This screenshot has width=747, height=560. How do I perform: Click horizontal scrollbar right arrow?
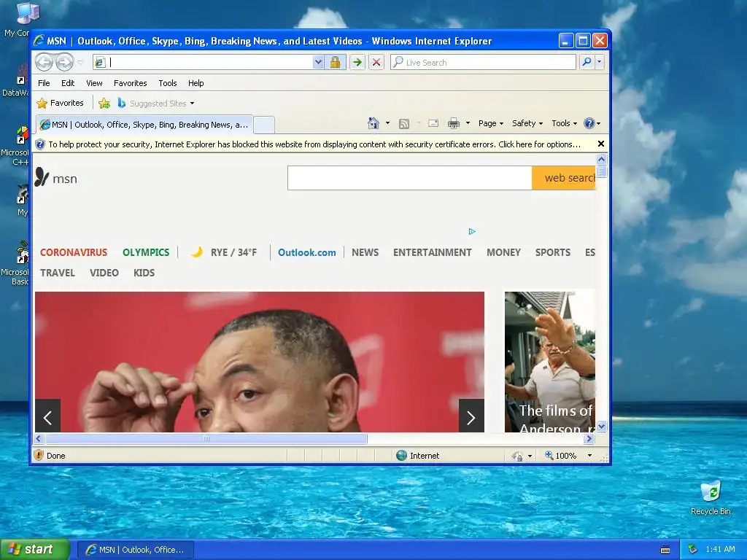pyautogui.click(x=589, y=438)
